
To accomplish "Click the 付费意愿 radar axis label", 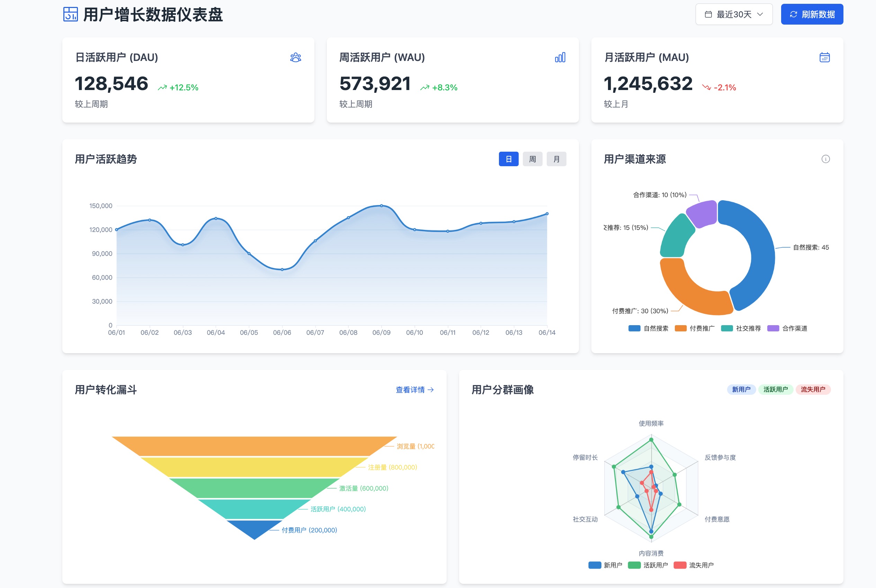I will click(x=717, y=519).
